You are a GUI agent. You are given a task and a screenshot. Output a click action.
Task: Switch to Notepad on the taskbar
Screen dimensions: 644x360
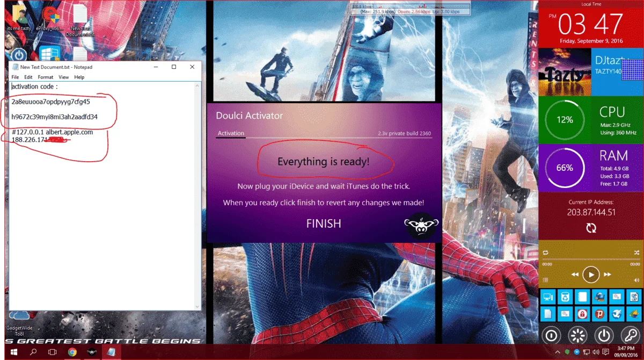(x=111, y=352)
